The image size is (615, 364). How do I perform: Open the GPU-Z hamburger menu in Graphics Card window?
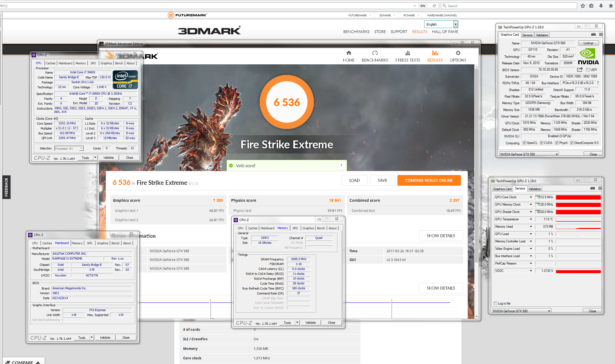point(601,35)
